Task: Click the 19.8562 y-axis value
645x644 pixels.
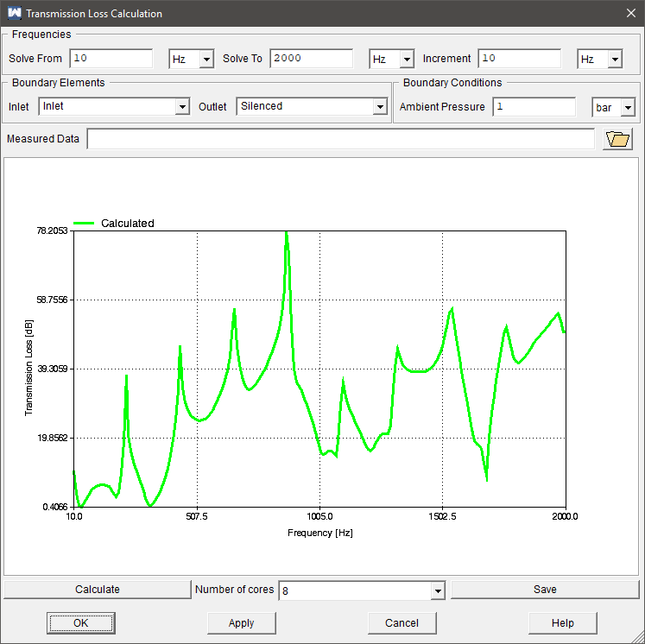Action: point(53,438)
